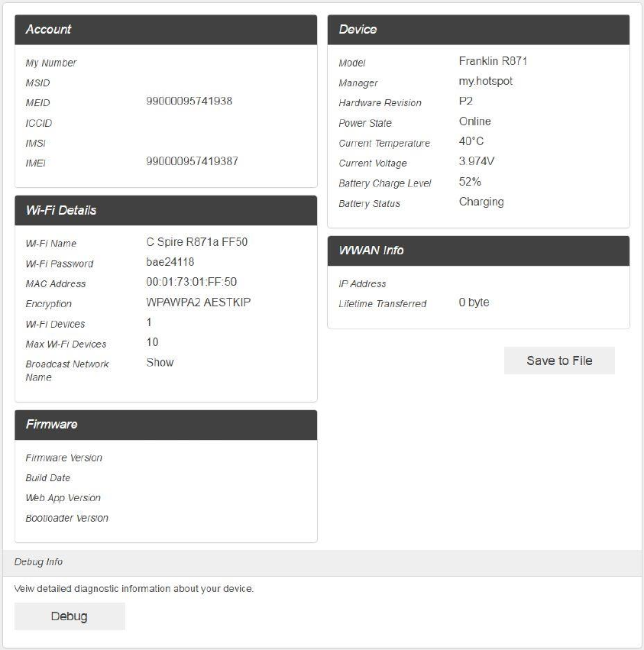Image resolution: width=644 pixels, height=650 pixels.
Task: Click the Build Date label
Action: click(47, 478)
